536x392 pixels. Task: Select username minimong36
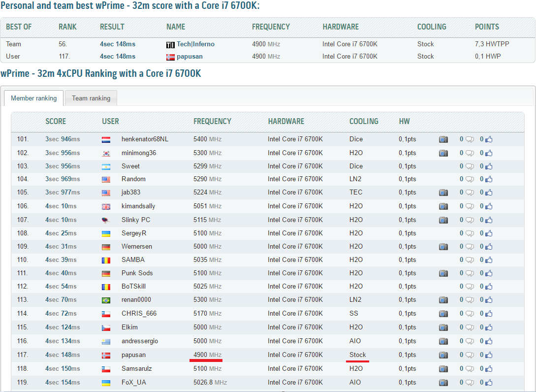click(139, 153)
